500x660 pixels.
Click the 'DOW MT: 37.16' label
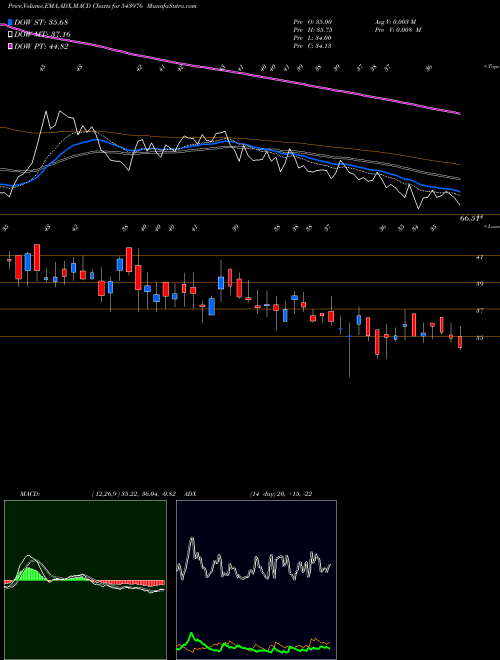point(42,34)
